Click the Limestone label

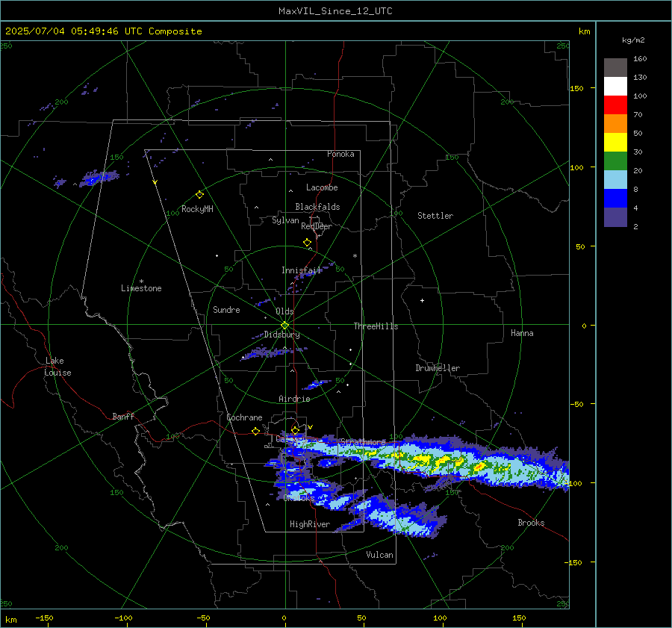coord(141,288)
